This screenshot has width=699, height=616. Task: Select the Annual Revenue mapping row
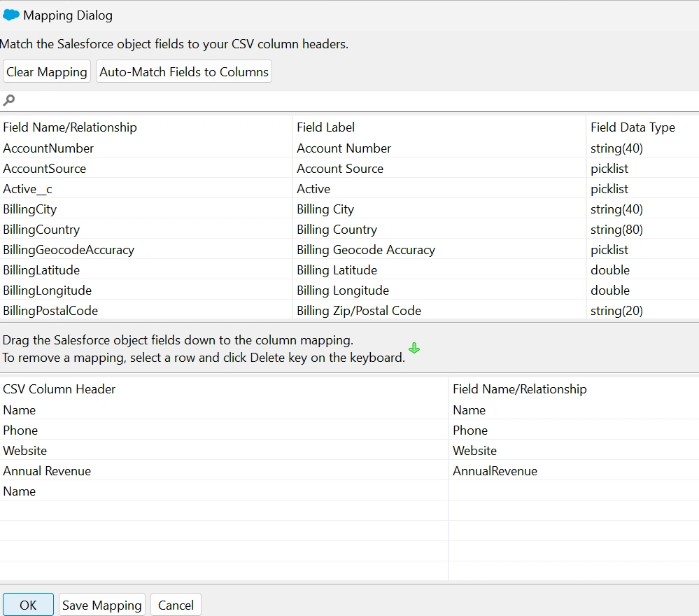click(47, 471)
